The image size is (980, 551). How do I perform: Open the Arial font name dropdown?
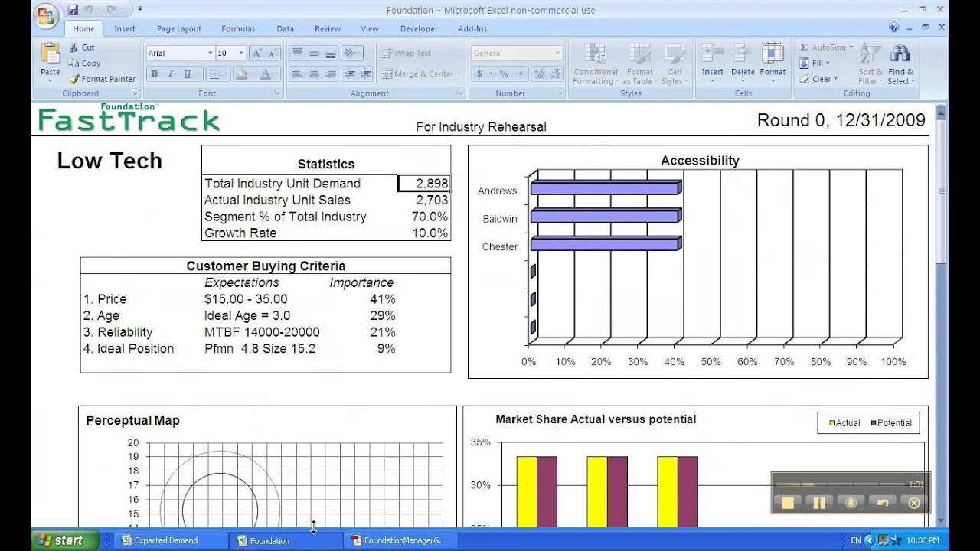[210, 54]
